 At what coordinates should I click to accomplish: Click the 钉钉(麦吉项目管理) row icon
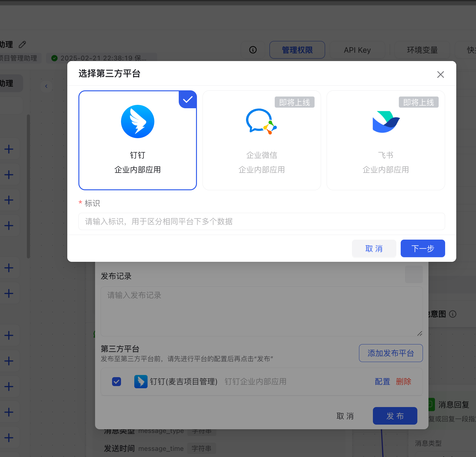pos(141,382)
